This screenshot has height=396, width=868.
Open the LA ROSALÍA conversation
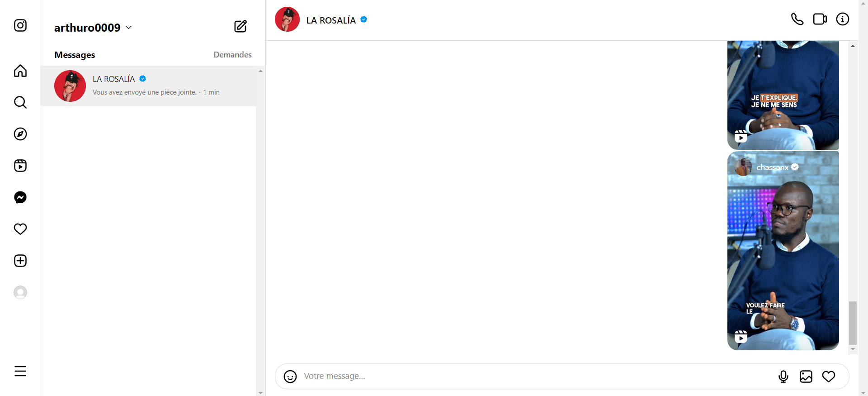click(x=148, y=86)
